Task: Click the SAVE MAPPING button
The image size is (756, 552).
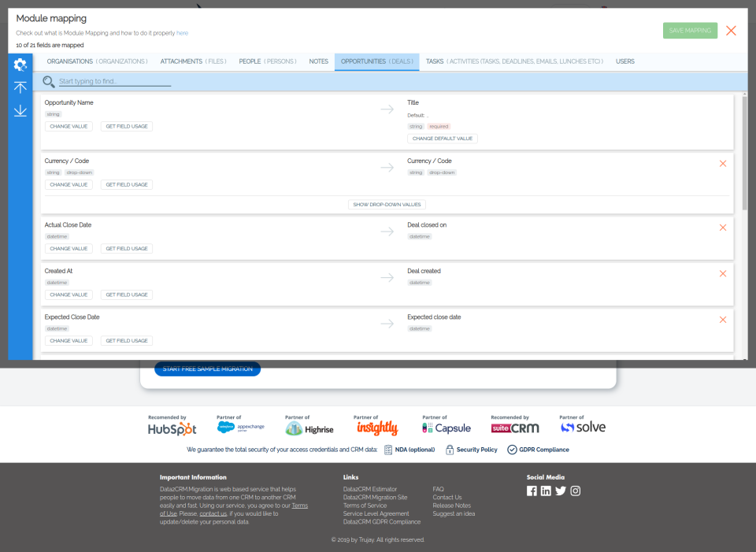Action: (x=690, y=30)
